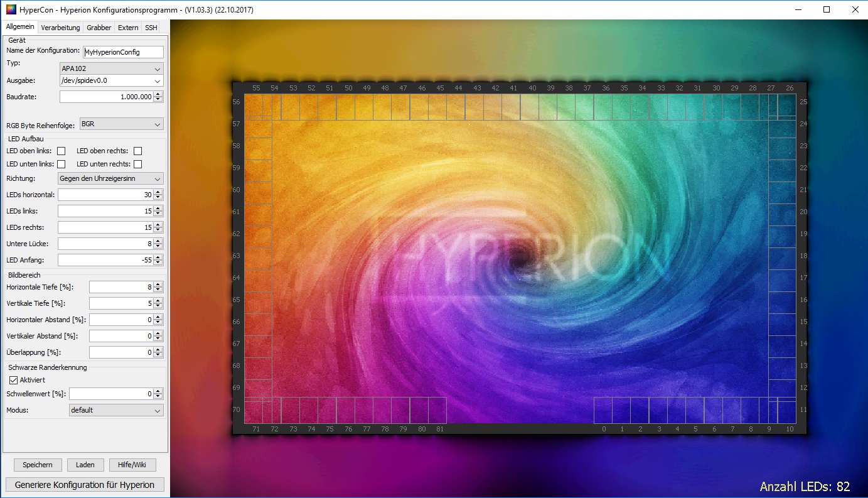The height and width of the screenshot is (498, 868).
Task: Increase LEDs horizontal with up arrow
Action: pos(158,192)
